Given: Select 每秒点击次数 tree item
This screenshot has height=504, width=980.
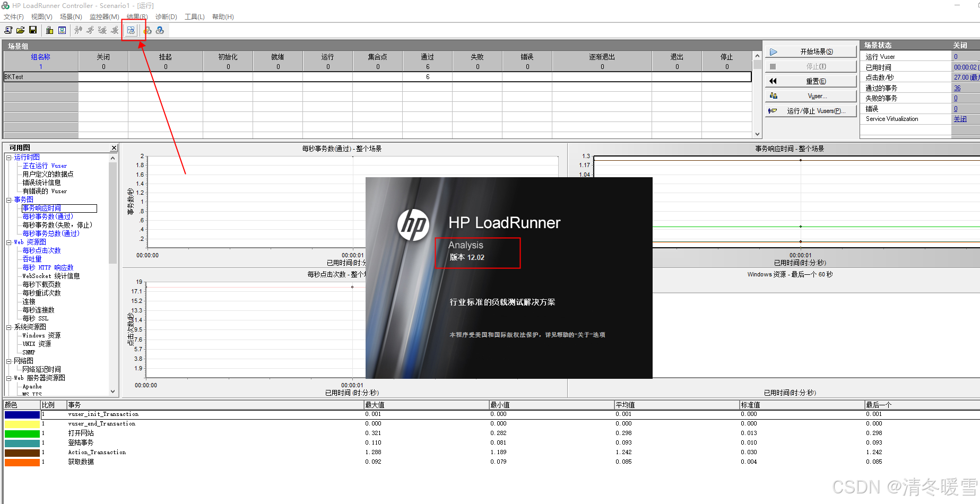Looking at the screenshot, I should click(x=41, y=251).
